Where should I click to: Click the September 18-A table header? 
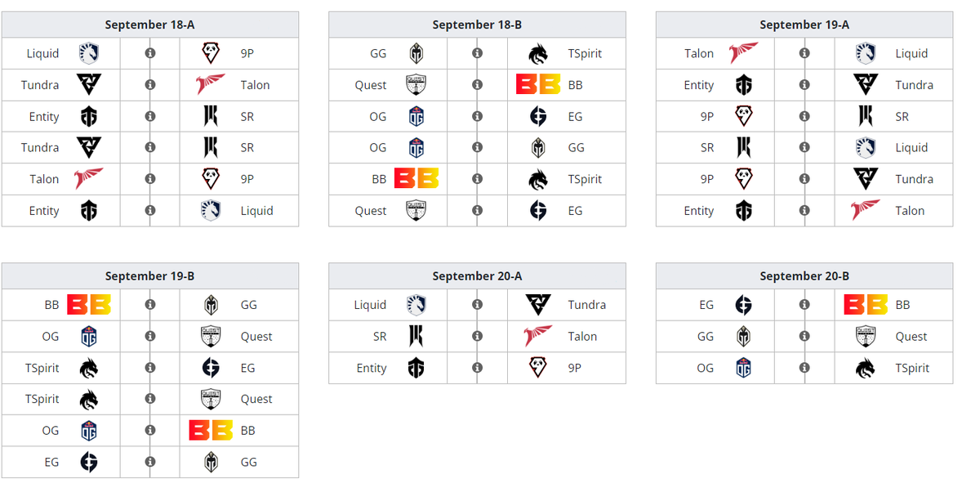pyautogui.click(x=149, y=25)
